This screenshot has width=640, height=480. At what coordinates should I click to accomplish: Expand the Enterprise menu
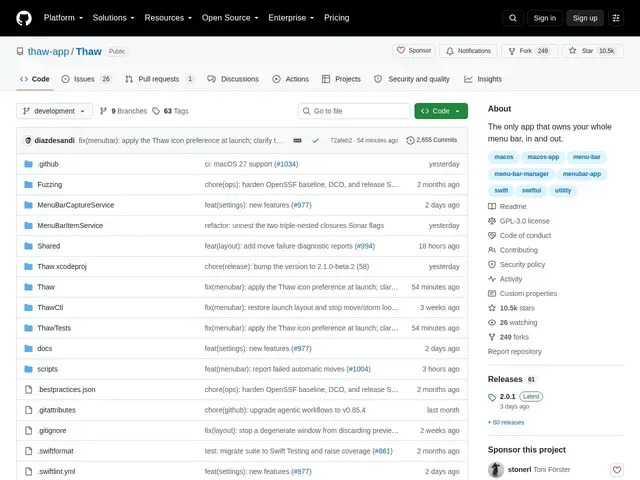(291, 18)
